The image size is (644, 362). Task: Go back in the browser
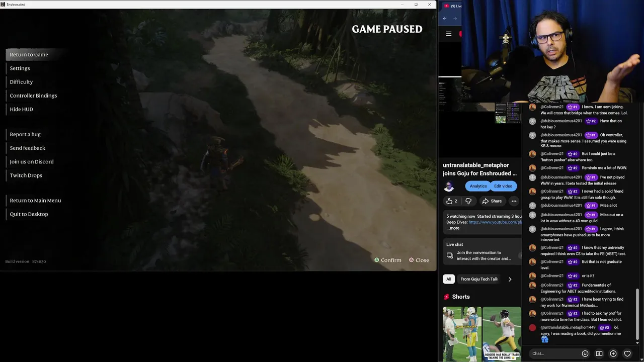[444, 19]
